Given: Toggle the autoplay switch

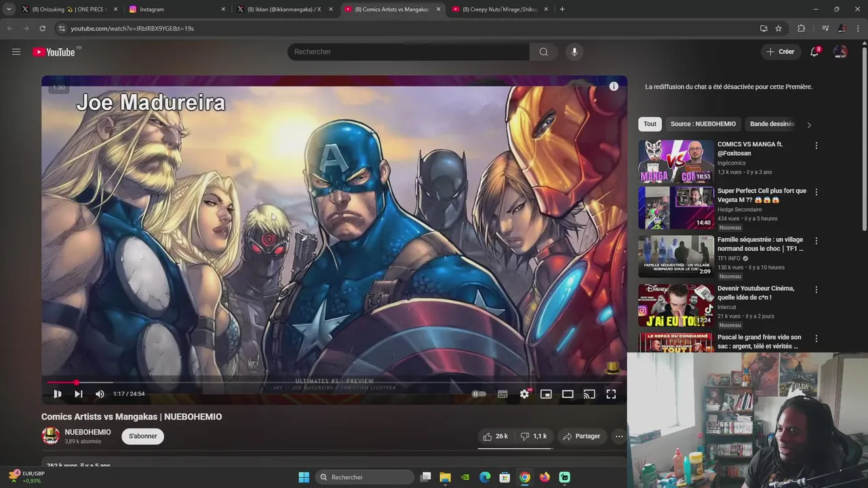Looking at the screenshot, I should tap(479, 394).
